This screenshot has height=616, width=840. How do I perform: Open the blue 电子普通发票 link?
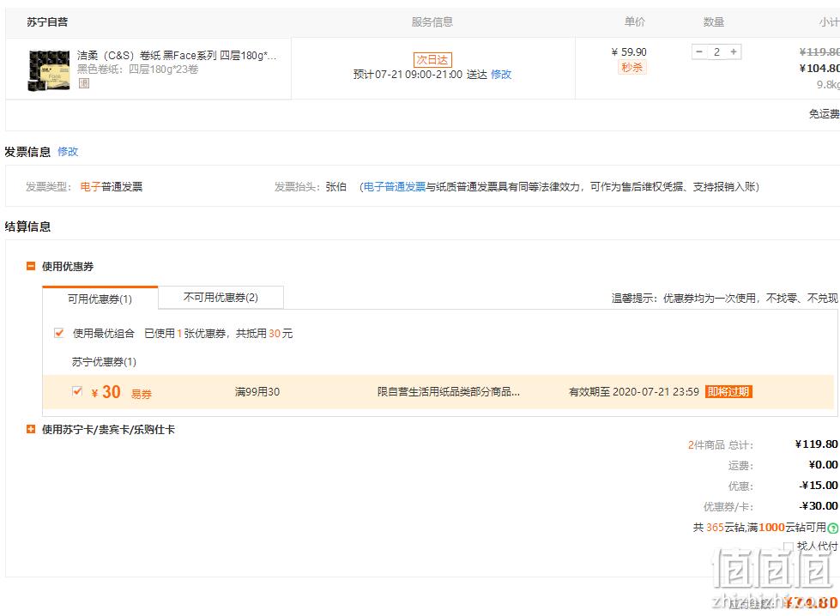(x=395, y=186)
